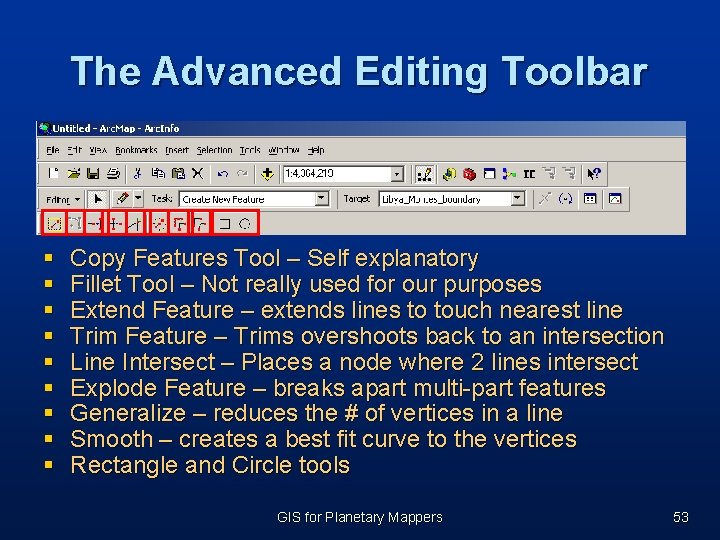Open ModelBuilder from the toolbar
720x540 pixels.
pos(509,174)
